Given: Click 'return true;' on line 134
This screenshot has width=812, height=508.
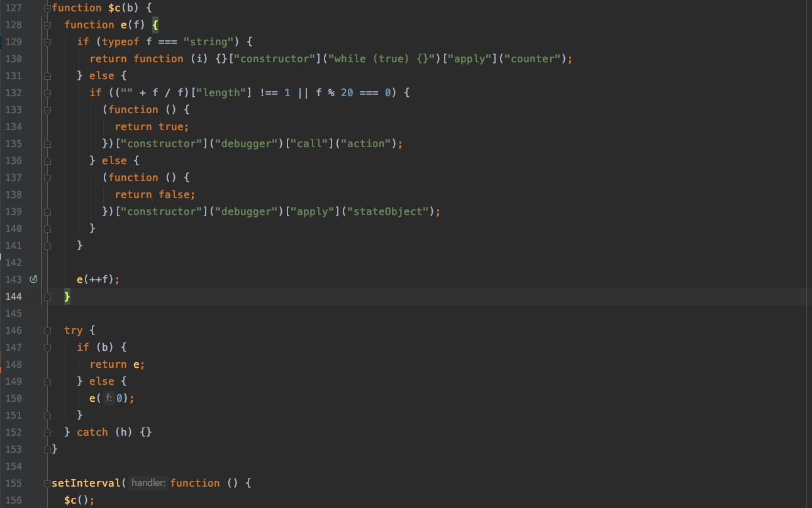Looking at the screenshot, I should pyautogui.click(x=152, y=127).
